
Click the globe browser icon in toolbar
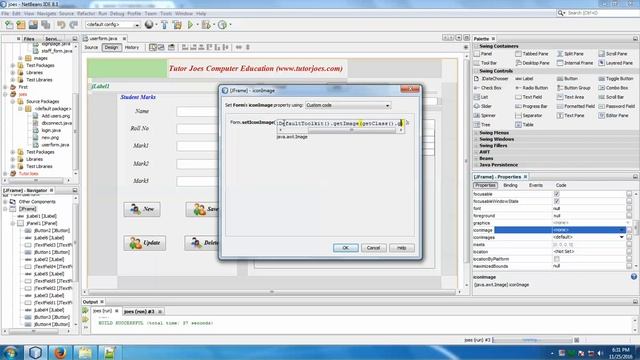[149, 25]
